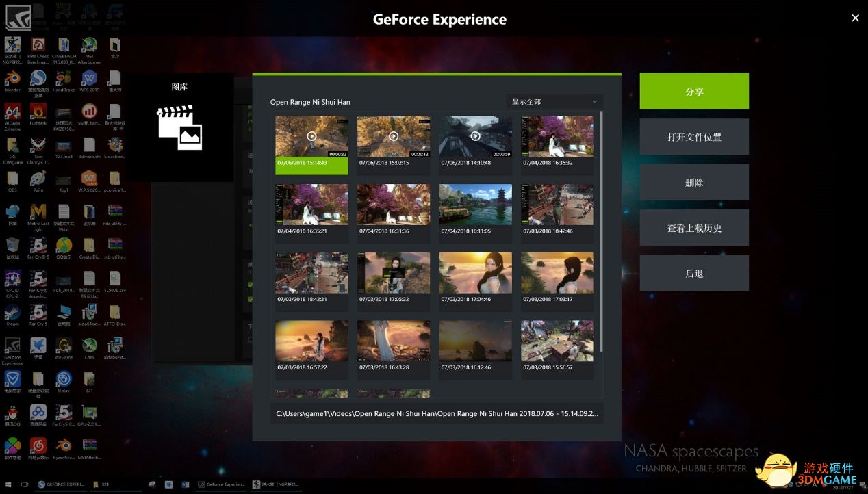Click the gallery film-and-photo icon
This screenshot has width=868, height=494.
tap(180, 127)
